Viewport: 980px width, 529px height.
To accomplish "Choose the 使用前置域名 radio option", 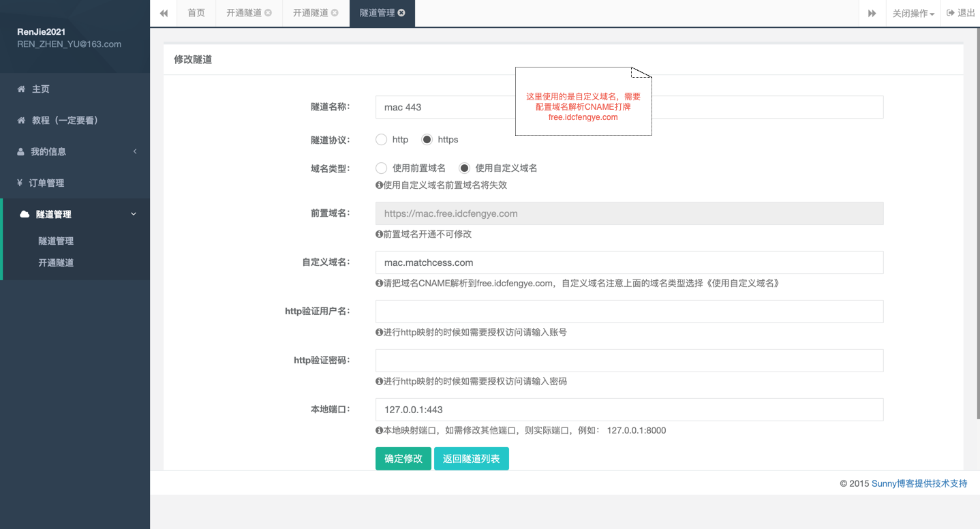I will pyautogui.click(x=382, y=168).
